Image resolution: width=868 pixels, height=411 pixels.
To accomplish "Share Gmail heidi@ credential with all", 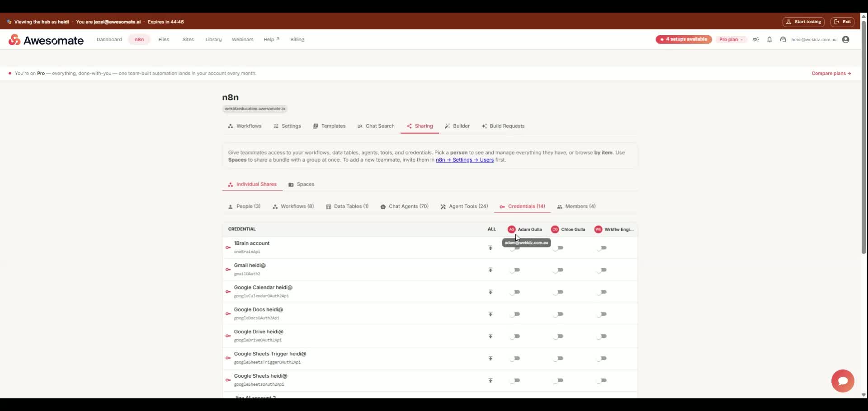I will click(x=491, y=270).
